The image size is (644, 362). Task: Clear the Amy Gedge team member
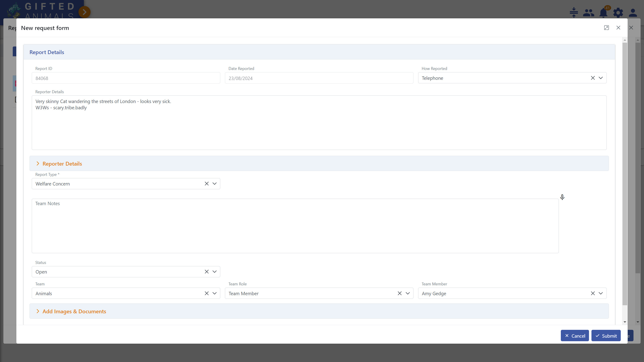coord(593,293)
